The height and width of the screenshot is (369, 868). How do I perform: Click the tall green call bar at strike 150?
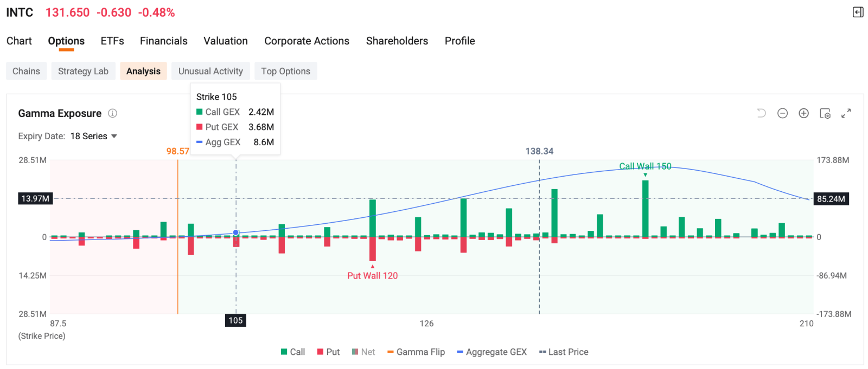(x=645, y=208)
